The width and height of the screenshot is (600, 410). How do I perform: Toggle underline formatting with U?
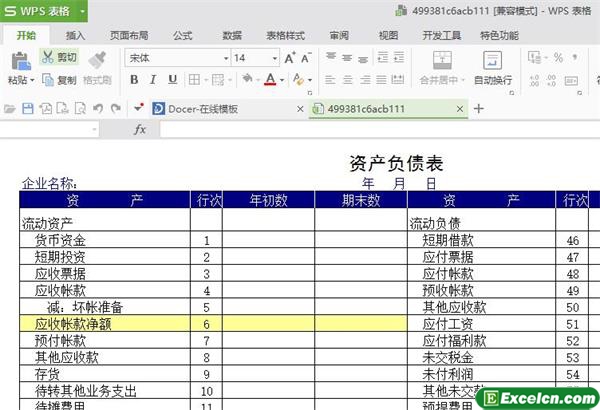[173, 80]
